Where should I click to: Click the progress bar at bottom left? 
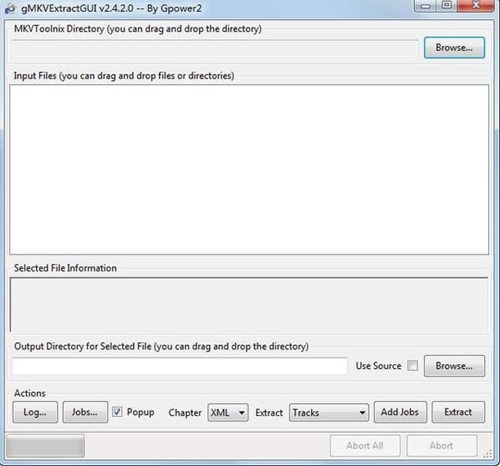45,446
